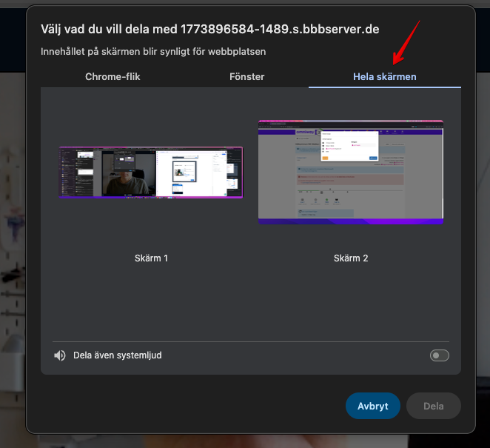The image size is (490, 448).
Task: Click the greyed-out Dela button
Action: 433,406
